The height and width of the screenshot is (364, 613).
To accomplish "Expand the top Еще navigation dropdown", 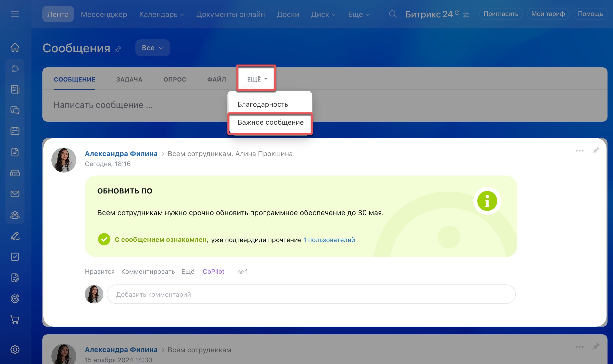I will 359,14.
